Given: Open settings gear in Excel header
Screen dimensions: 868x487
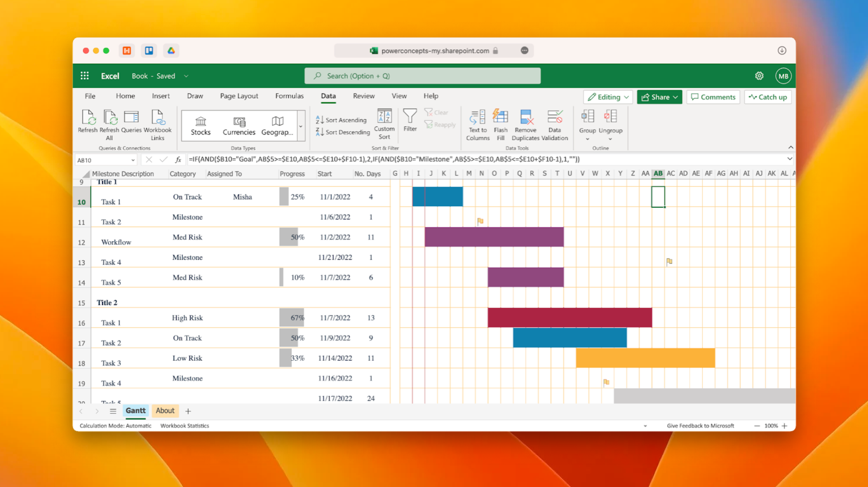Looking at the screenshot, I should click(x=759, y=76).
